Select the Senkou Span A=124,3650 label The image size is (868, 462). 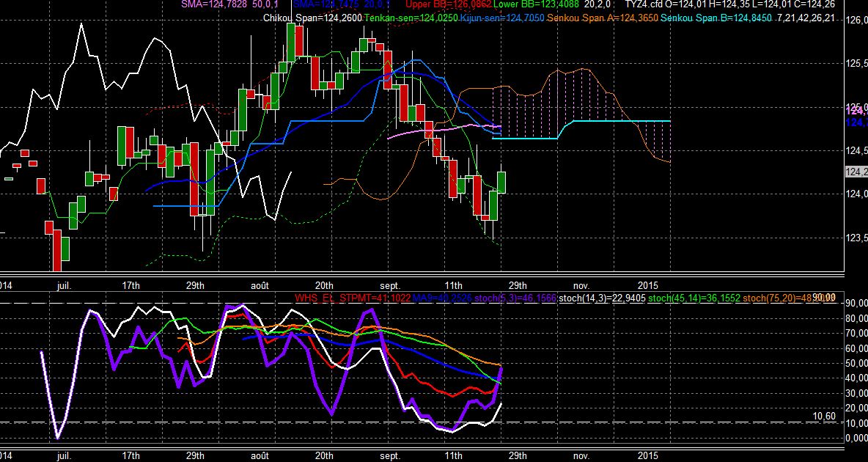tap(603, 18)
